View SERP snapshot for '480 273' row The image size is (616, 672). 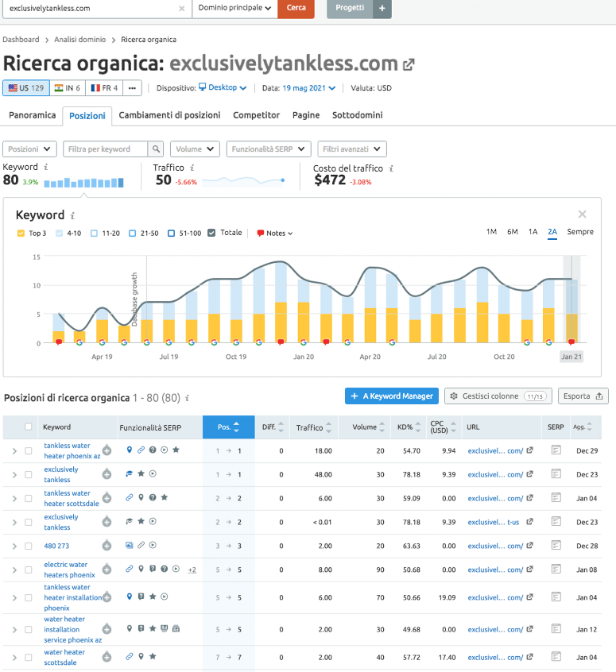556,545
